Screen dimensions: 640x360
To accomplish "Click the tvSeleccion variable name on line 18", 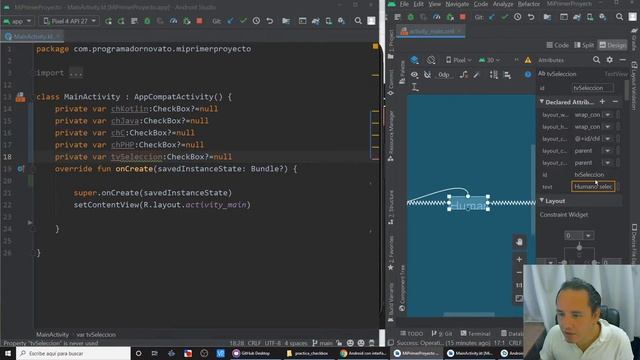I will click(137, 157).
